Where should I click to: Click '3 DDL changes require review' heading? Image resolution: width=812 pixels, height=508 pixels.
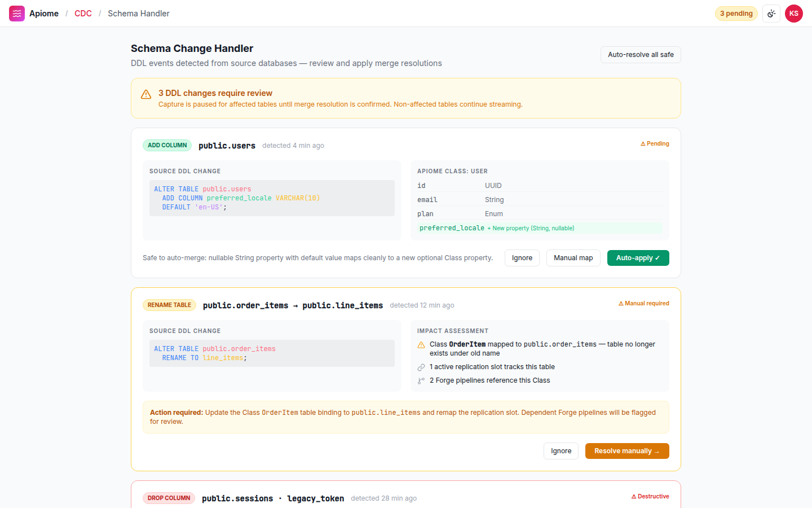(215, 93)
